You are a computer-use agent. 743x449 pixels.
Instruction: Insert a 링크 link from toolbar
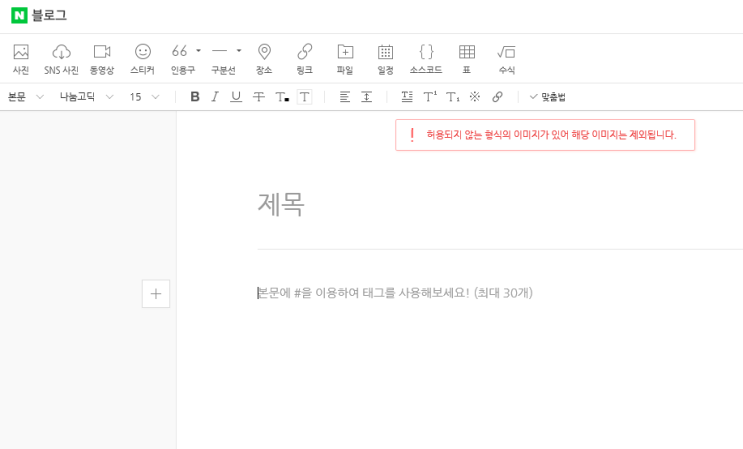(x=305, y=59)
